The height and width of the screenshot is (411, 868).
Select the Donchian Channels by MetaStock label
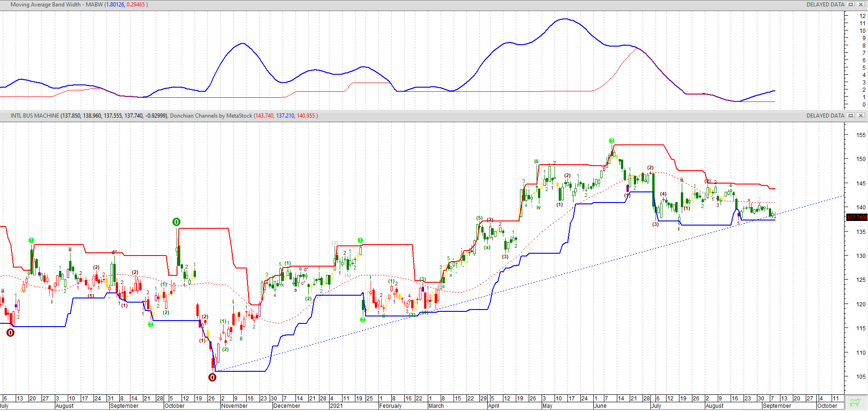(211, 116)
